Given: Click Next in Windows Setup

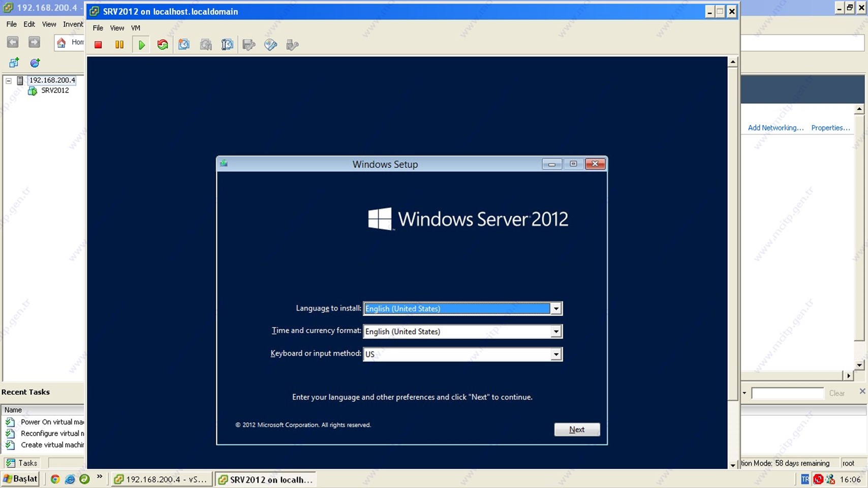Looking at the screenshot, I should 577,430.
